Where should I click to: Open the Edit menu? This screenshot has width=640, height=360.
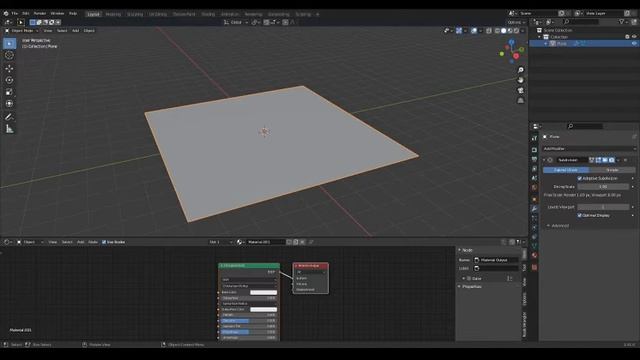tap(25, 13)
